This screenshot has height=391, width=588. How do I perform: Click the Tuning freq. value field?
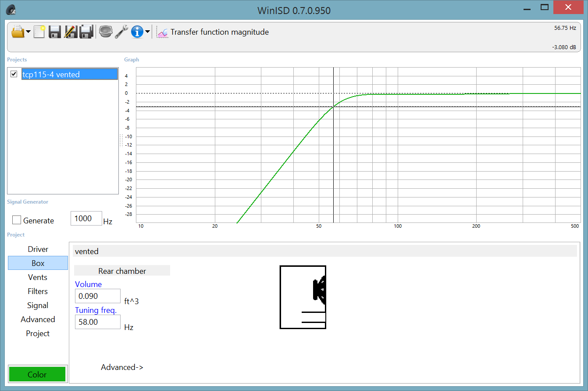pos(98,322)
